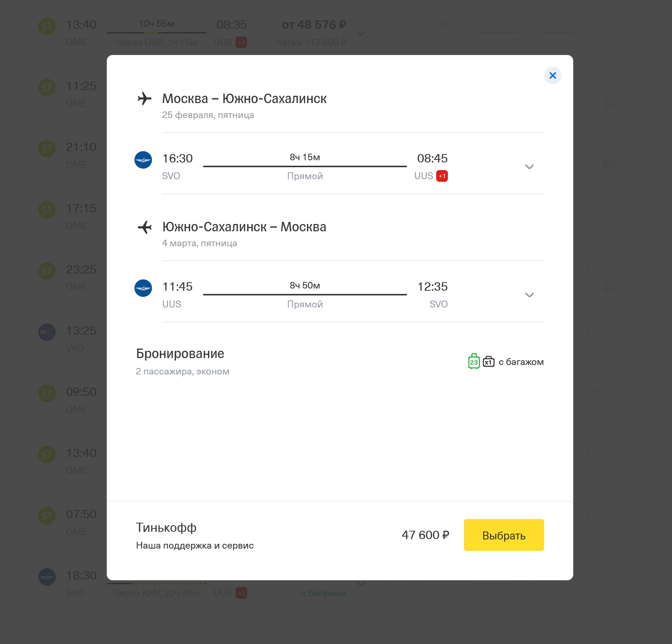Click S7 logo on background 13:40 top row

point(47,26)
